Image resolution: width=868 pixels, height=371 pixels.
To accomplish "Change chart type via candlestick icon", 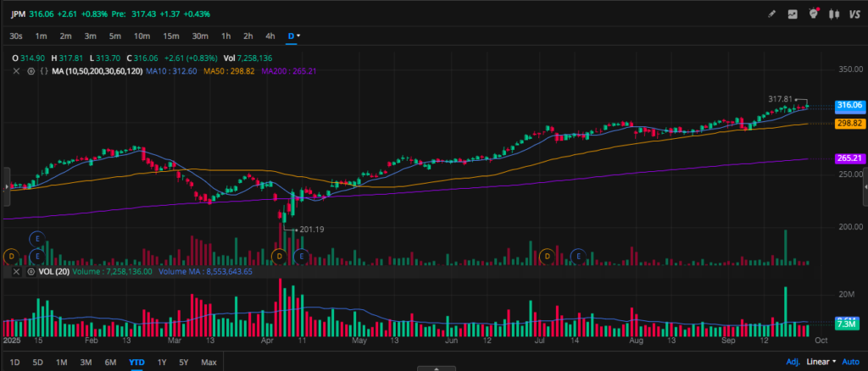I will (x=834, y=14).
